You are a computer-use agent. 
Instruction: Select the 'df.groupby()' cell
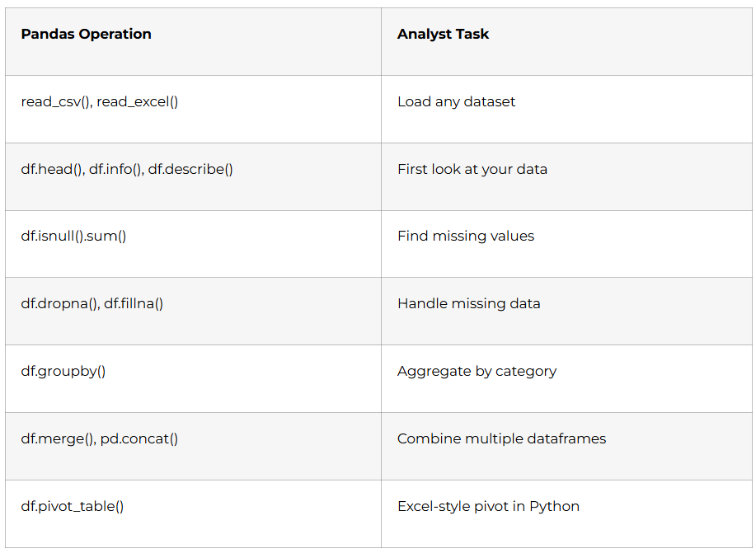click(x=193, y=378)
